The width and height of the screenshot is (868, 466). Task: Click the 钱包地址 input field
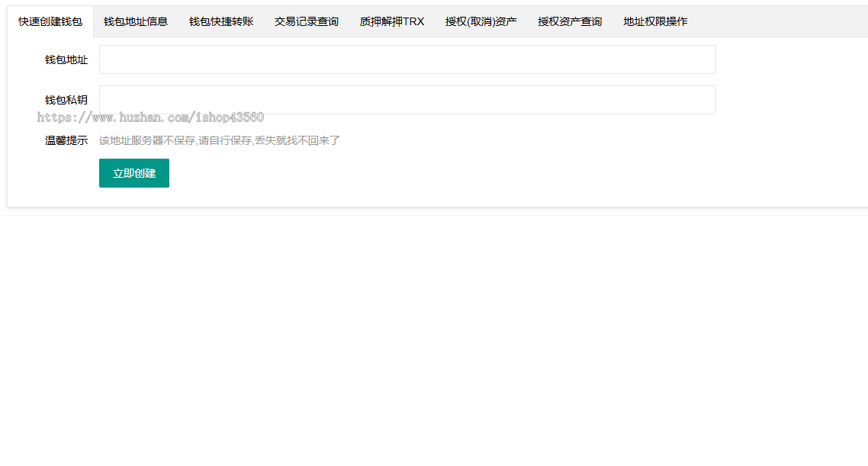[x=407, y=59]
